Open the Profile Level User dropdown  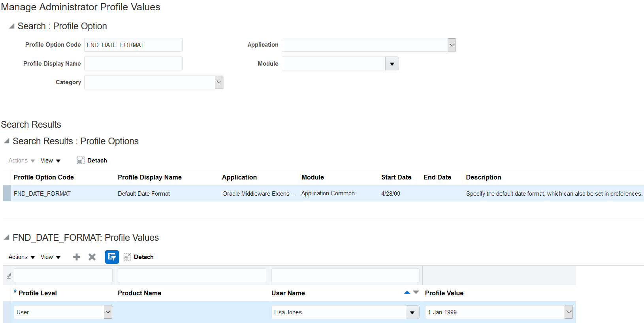[108, 312]
